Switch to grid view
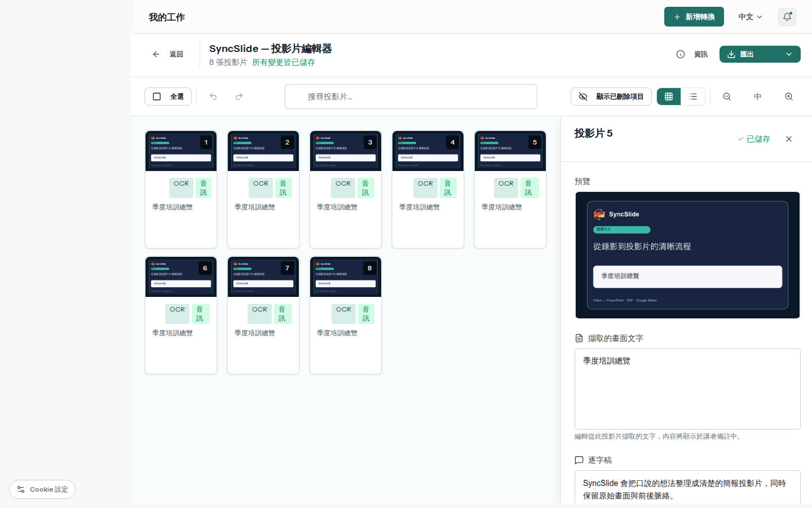 [669, 97]
